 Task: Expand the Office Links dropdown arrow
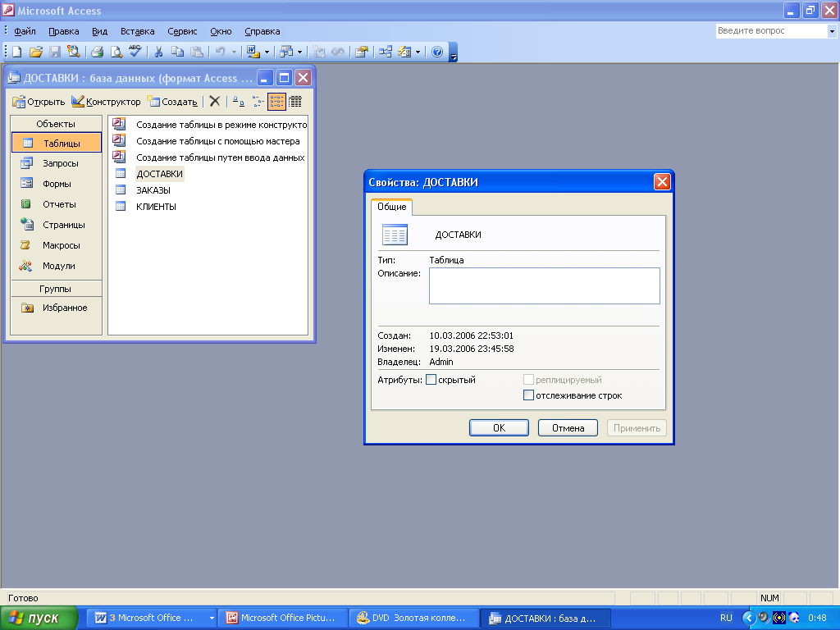coord(267,52)
